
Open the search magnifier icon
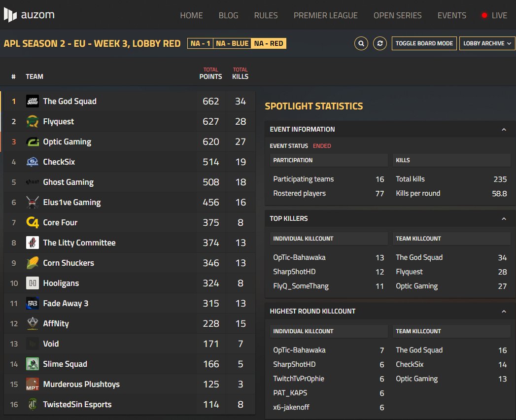[361, 43]
